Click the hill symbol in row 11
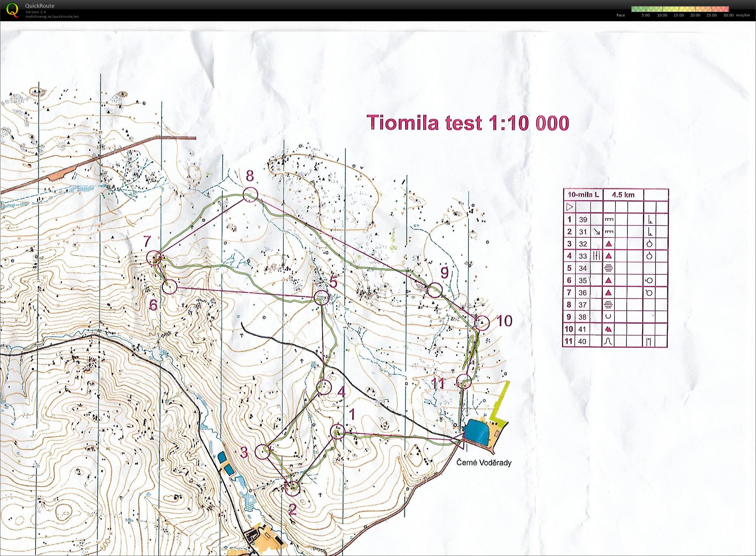Viewport: 756px width, 556px height. point(609,341)
